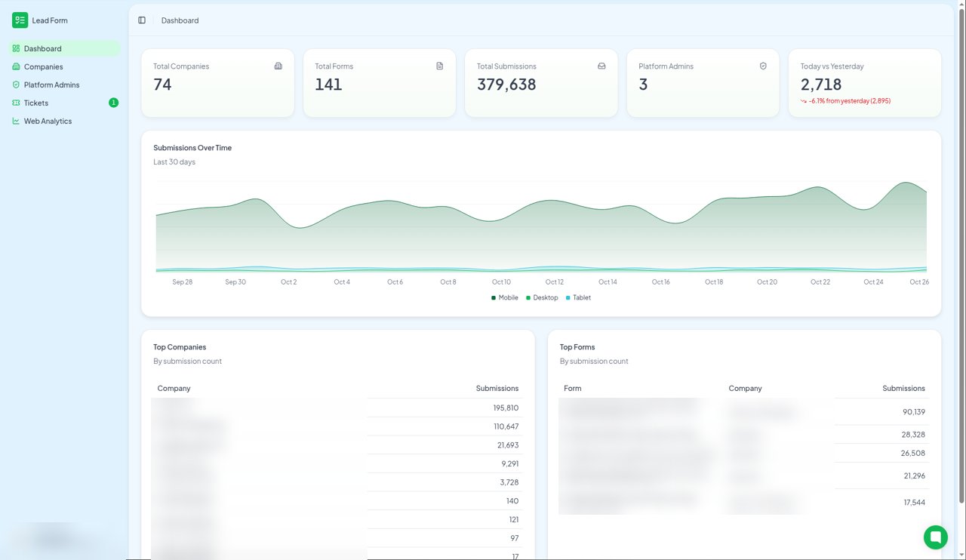This screenshot has height=560, width=966.
Task: Select the 90,139 value in Top Forms
Action: (914, 412)
